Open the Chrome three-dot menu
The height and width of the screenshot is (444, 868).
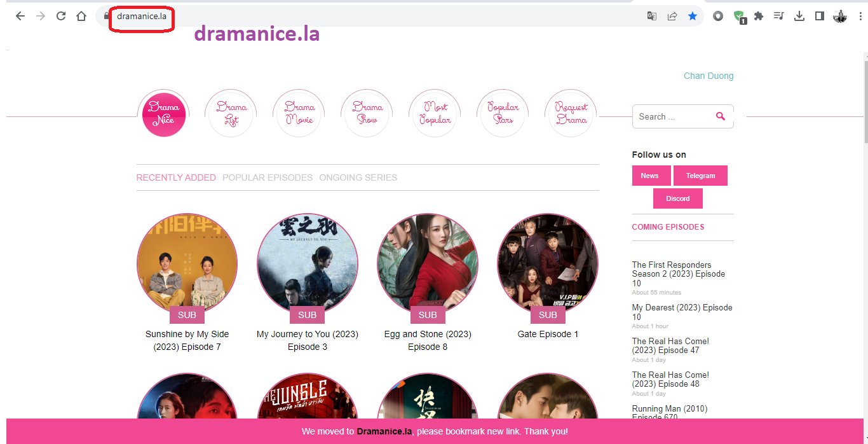(860, 17)
